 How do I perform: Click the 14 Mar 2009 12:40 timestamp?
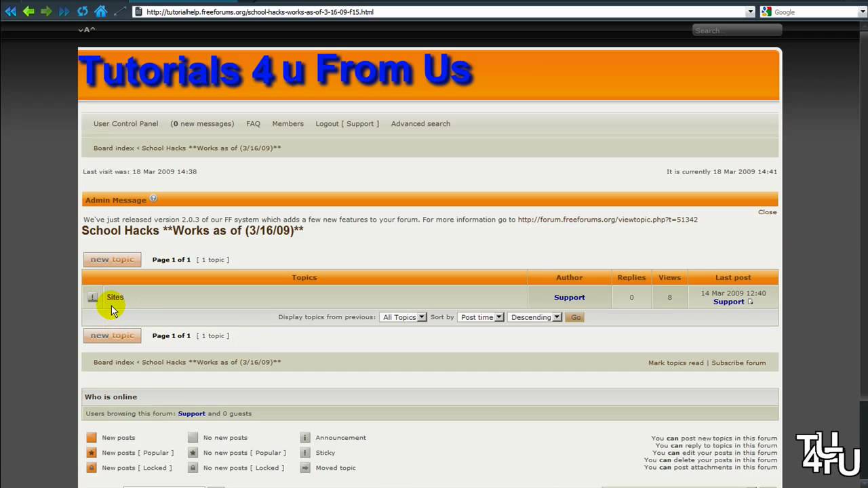pyautogui.click(x=733, y=293)
